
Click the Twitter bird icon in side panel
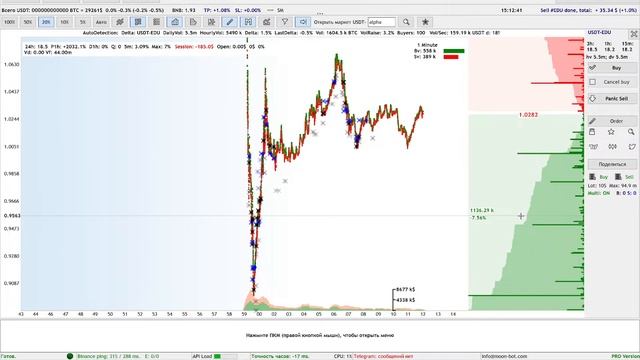tap(632, 147)
